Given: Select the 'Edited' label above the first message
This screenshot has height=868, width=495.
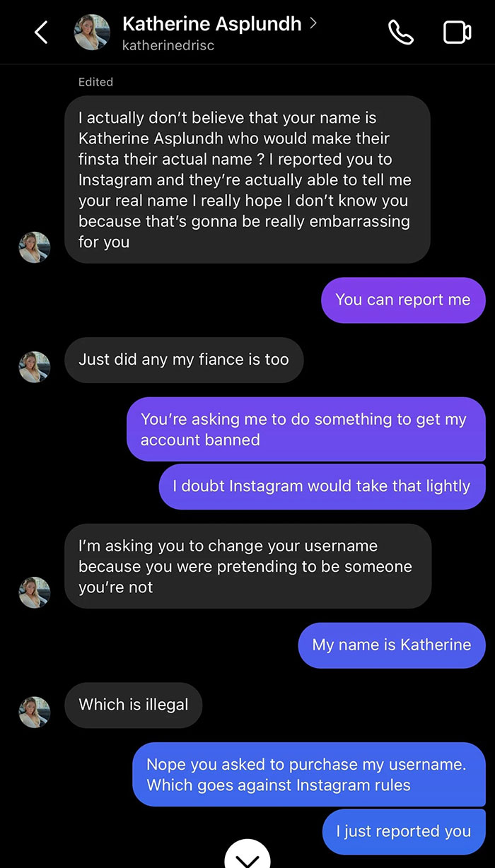Looking at the screenshot, I should point(95,82).
